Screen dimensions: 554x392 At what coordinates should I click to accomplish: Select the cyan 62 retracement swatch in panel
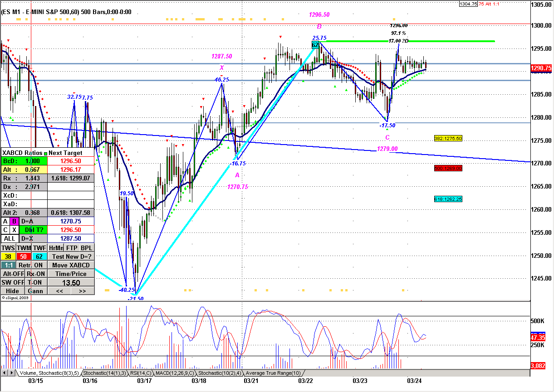[x=39, y=256]
